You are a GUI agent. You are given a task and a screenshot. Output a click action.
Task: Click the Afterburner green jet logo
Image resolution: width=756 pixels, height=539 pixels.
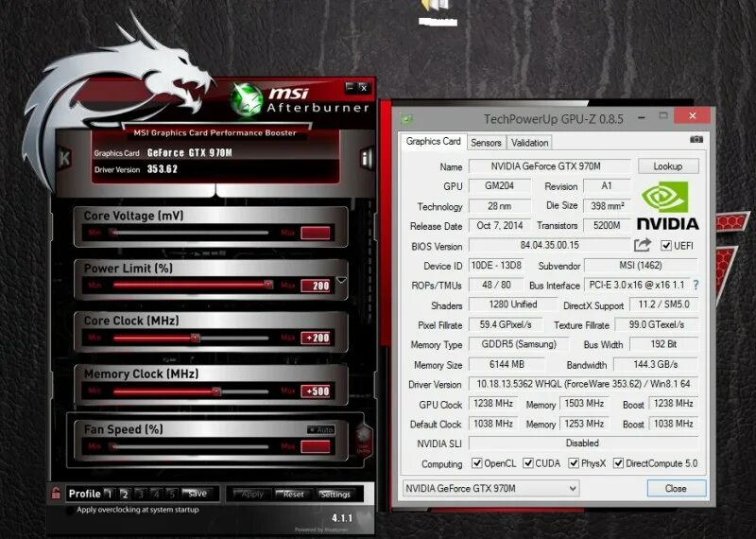(x=247, y=100)
